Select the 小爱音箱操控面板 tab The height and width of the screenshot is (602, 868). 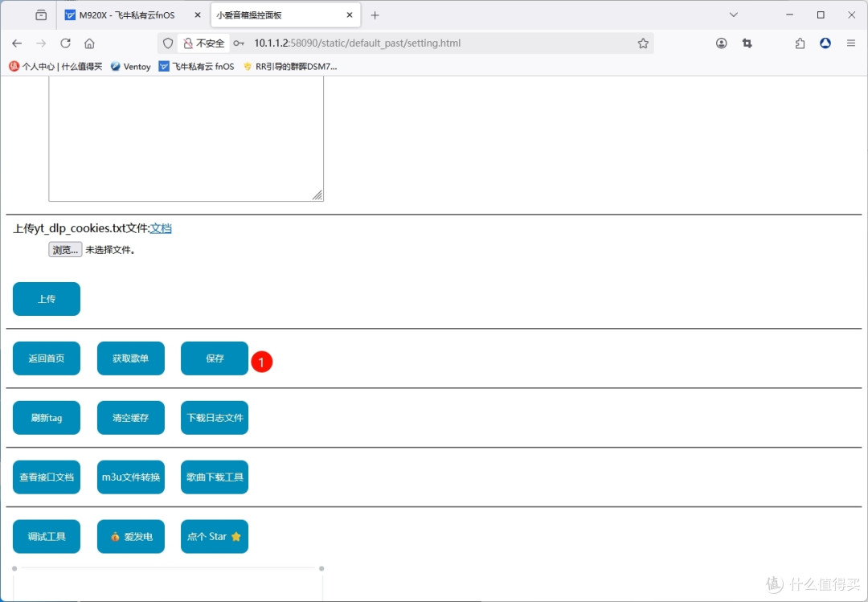285,15
